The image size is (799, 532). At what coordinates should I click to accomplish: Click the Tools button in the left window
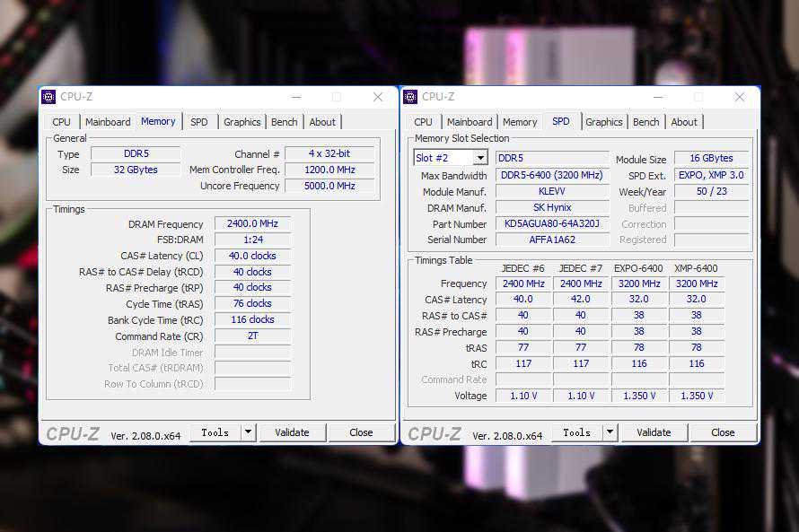[x=215, y=432]
